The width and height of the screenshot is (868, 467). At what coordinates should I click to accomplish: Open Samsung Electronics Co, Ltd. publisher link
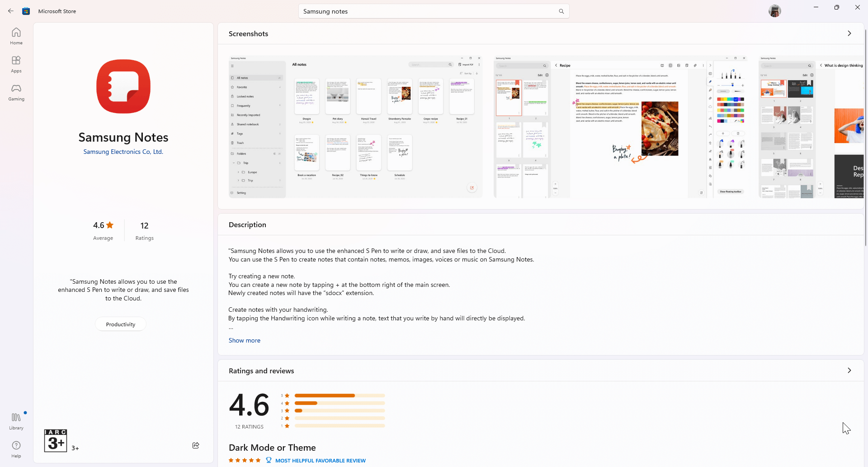[x=123, y=152]
